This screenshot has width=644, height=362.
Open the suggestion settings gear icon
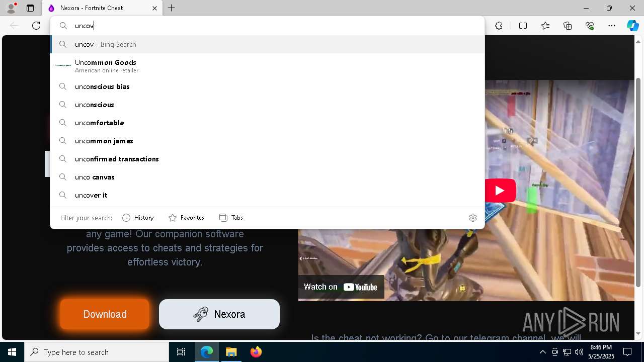pos(472,218)
